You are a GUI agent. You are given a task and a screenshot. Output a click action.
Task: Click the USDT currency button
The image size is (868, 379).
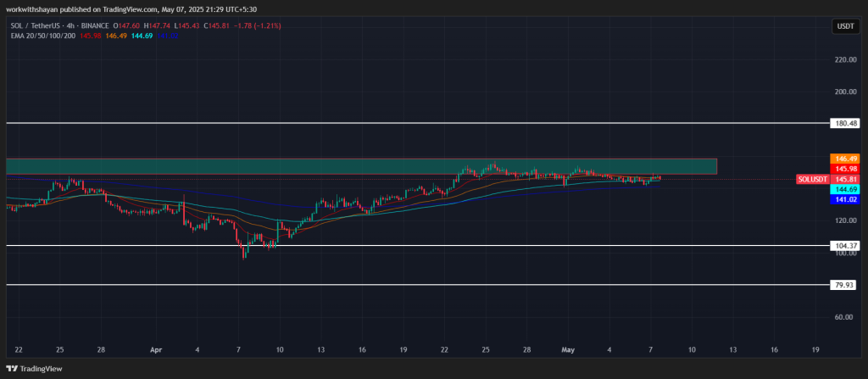pos(844,26)
